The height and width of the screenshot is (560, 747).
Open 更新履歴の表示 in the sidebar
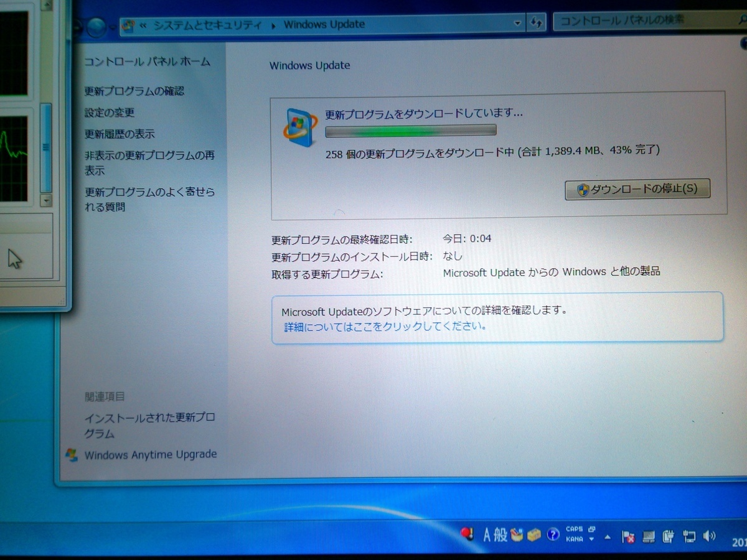click(120, 134)
